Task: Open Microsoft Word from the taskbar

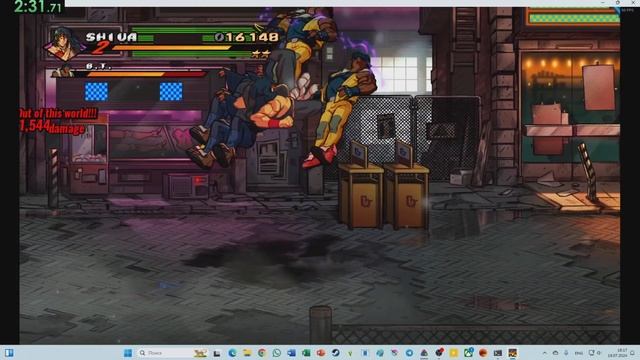Action: point(291,353)
